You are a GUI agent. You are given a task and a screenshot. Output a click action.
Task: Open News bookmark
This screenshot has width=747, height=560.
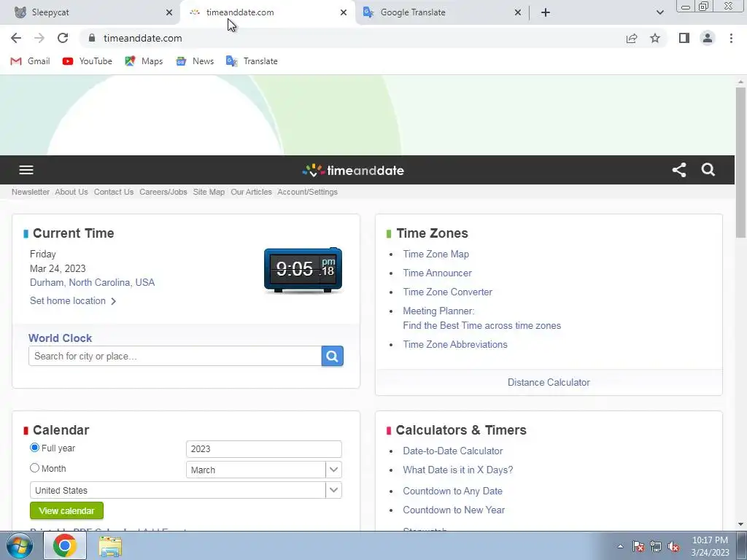[195, 61]
